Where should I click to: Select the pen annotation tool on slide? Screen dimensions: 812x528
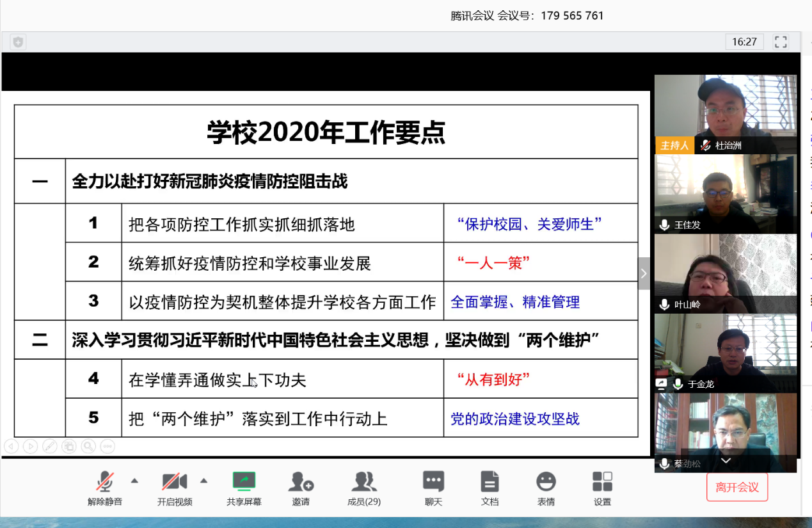(x=49, y=446)
